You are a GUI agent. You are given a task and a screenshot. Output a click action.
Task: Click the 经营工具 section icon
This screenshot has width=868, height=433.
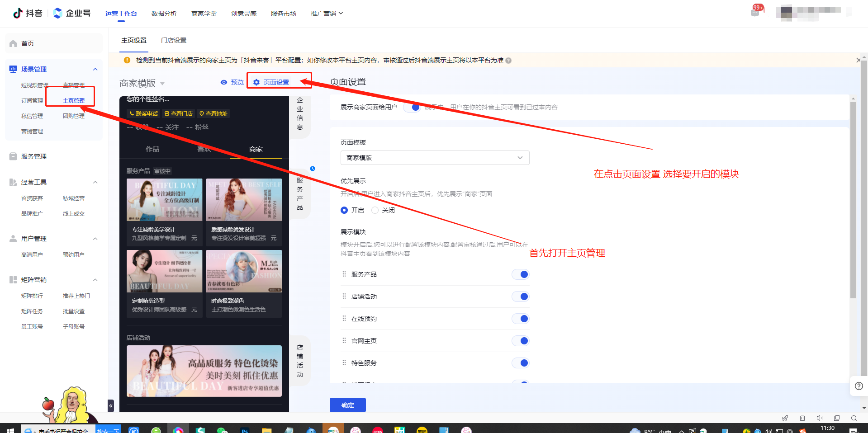13,182
